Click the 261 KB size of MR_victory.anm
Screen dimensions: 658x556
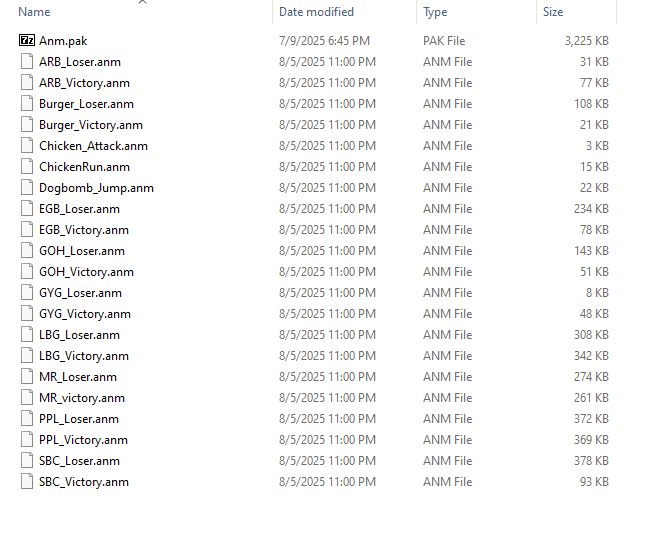click(x=591, y=397)
